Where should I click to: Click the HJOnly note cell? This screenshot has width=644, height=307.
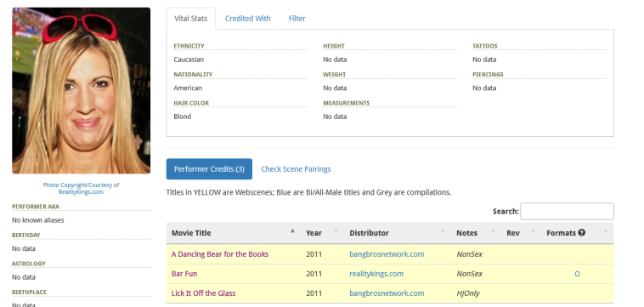click(x=468, y=293)
